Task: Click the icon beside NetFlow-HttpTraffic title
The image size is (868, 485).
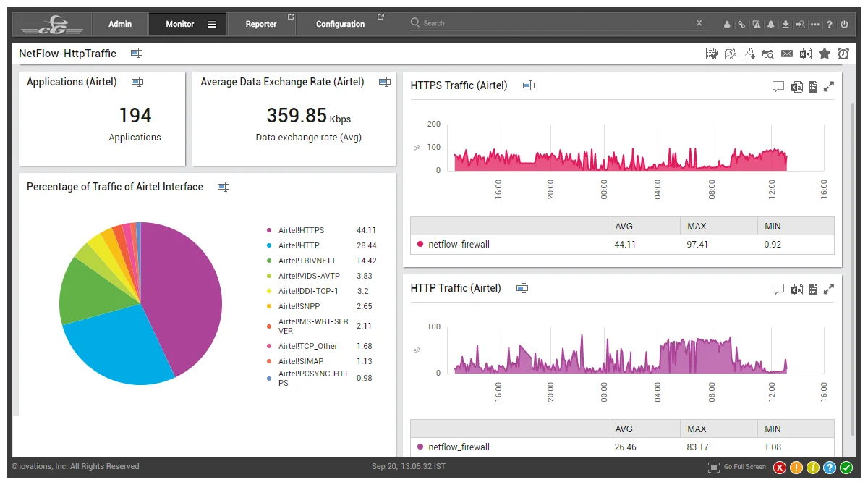Action: (136, 54)
